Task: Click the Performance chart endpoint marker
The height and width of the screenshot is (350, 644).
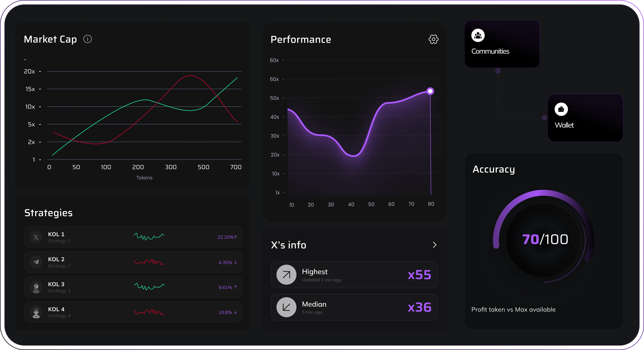Action: 430,91
